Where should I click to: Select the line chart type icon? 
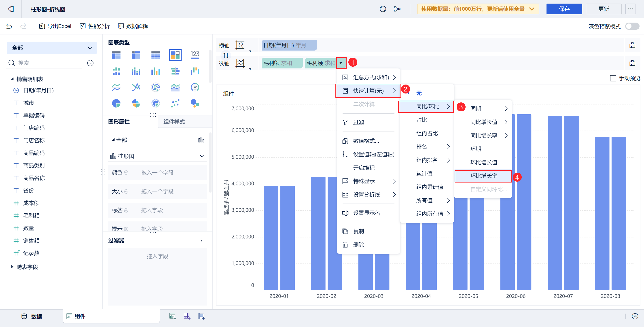tap(117, 87)
